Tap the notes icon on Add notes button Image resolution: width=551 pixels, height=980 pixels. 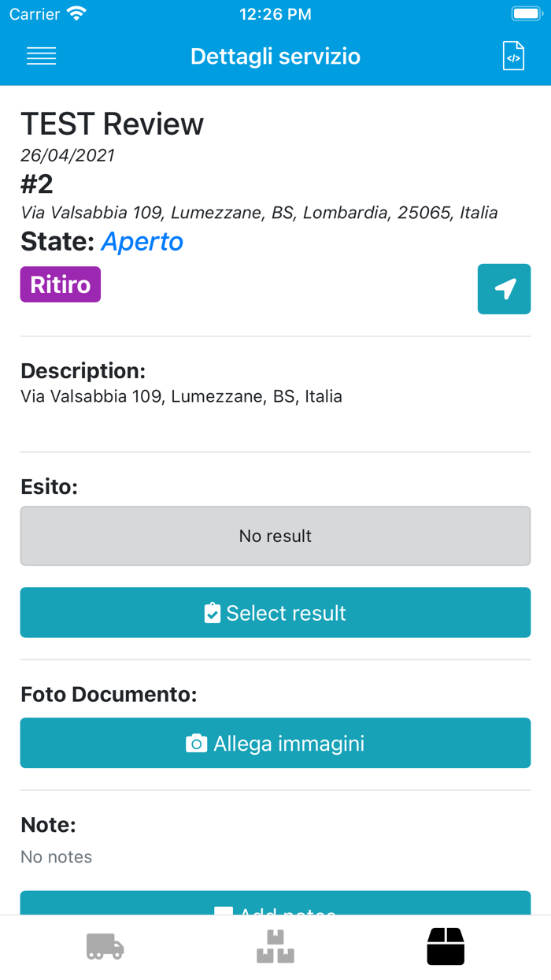tap(224, 911)
